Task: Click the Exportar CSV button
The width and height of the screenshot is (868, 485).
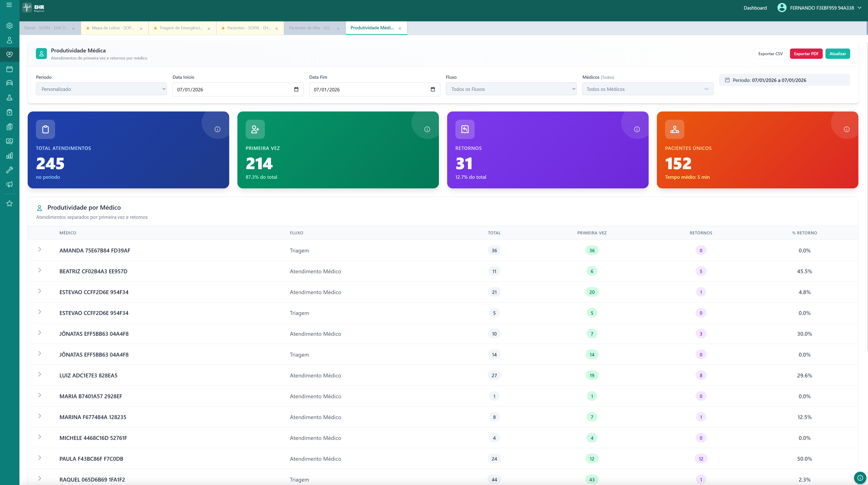Action: click(770, 53)
